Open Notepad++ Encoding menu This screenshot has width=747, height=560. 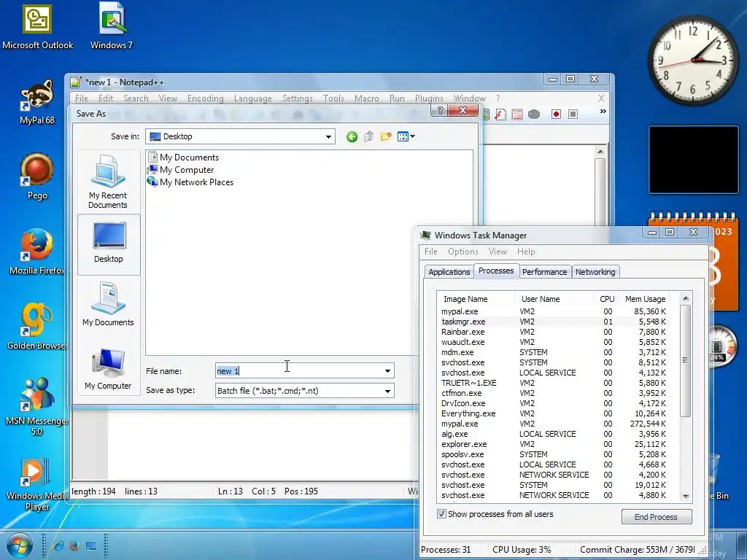pos(205,98)
